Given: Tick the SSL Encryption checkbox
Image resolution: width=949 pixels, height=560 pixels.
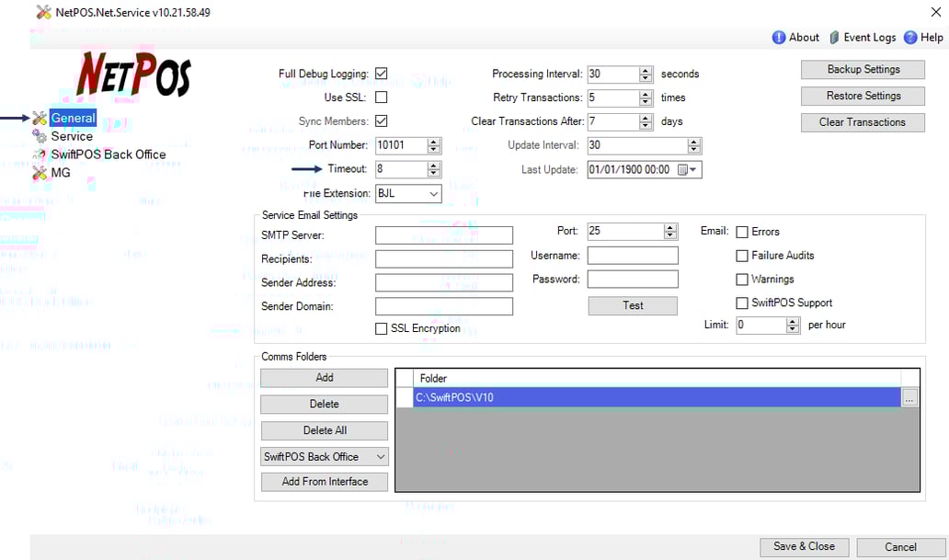Looking at the screenshot, I should tap(382, 329).
